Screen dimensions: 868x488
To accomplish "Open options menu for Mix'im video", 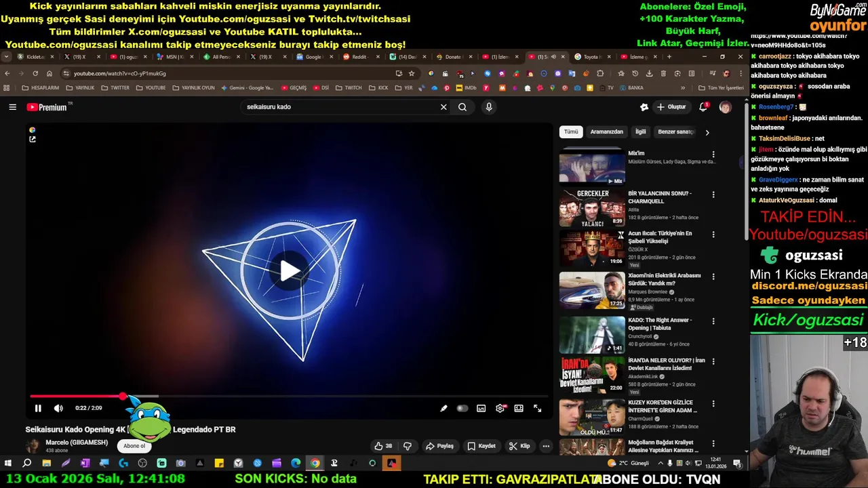I will [713, 155].
